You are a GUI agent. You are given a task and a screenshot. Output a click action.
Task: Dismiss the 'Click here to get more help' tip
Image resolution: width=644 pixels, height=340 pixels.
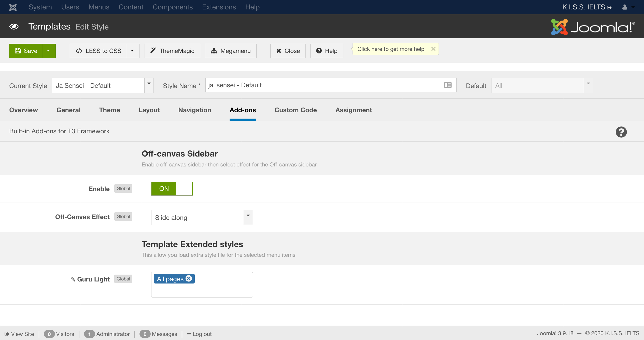[x=433, y=49]
